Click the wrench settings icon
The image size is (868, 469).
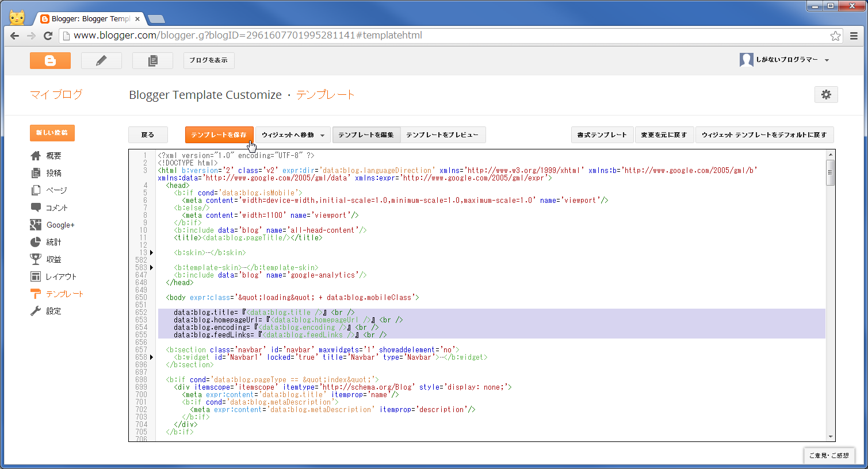pos(36,311)
